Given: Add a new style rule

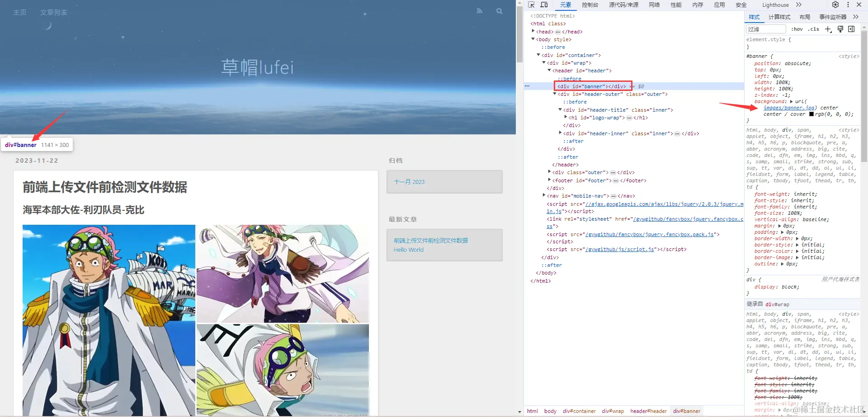Looking at the screenshot, I should tap(828, 29).
